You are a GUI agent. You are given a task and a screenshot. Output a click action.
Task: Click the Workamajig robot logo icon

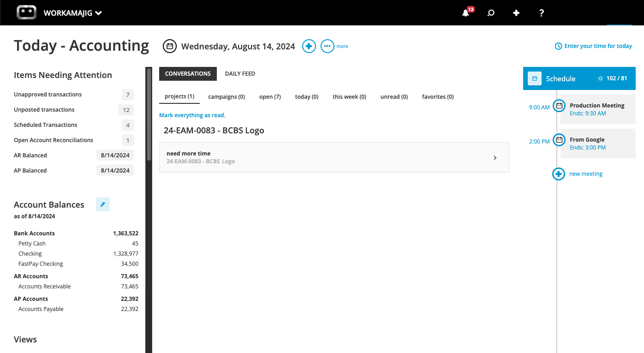pos(26,12)
